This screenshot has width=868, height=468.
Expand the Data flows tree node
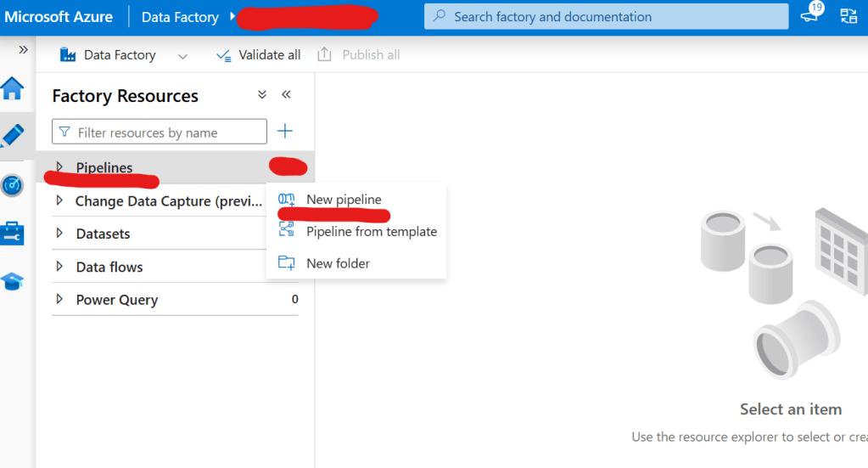[x=59, y=267]
